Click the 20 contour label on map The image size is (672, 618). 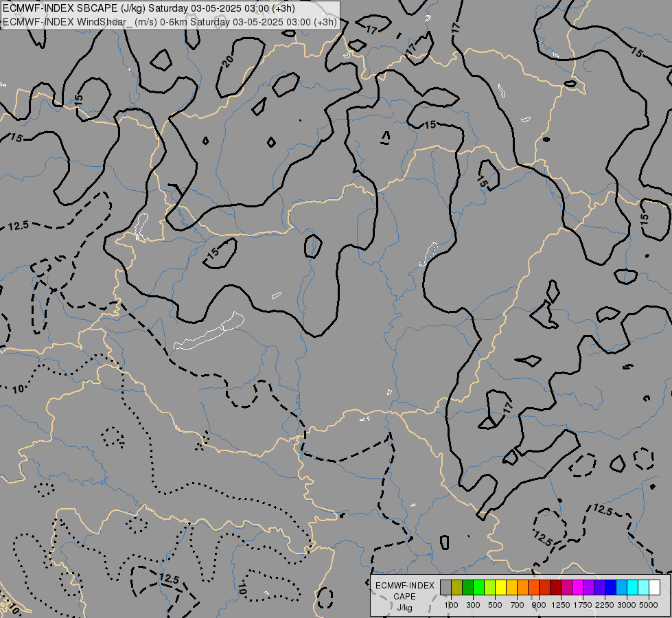[x=229, y=61]
